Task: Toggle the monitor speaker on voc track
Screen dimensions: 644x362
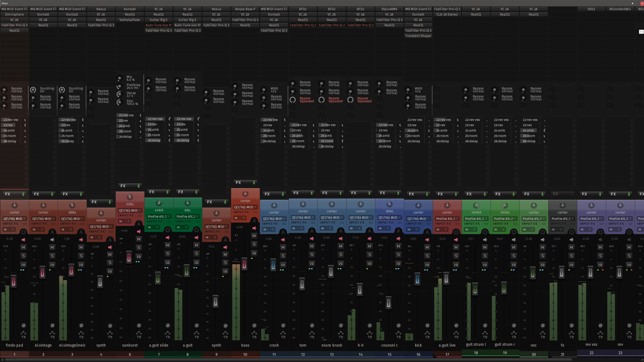Action: 543,240
